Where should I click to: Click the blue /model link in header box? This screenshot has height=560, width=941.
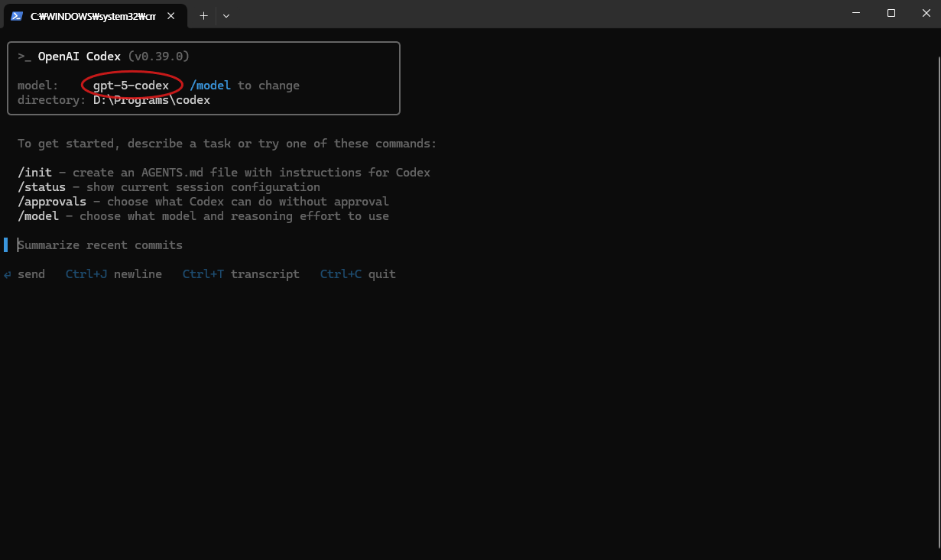coord(210,86)
